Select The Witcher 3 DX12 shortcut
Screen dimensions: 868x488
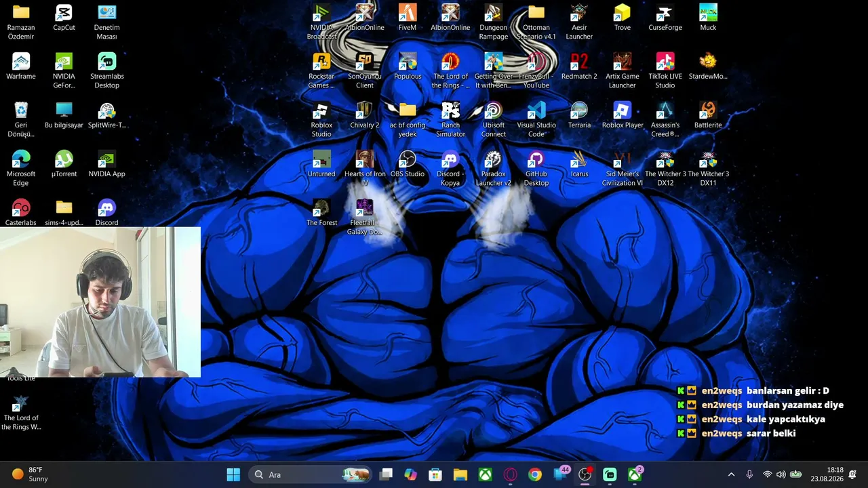(665, 169)
